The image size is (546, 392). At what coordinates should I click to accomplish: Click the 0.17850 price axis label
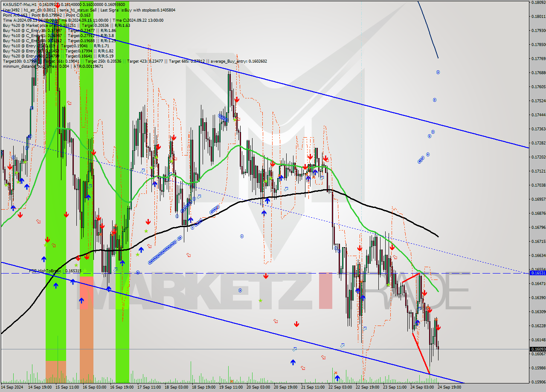point(538,44)
